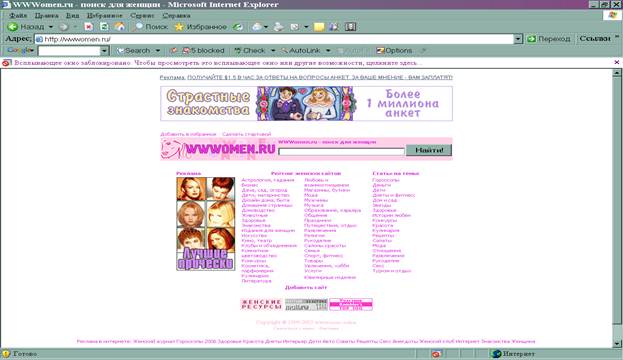This screenshot has width=623, height=360.
Task: Click the 'Добавить в избранное' link
Action: (188, 134)
